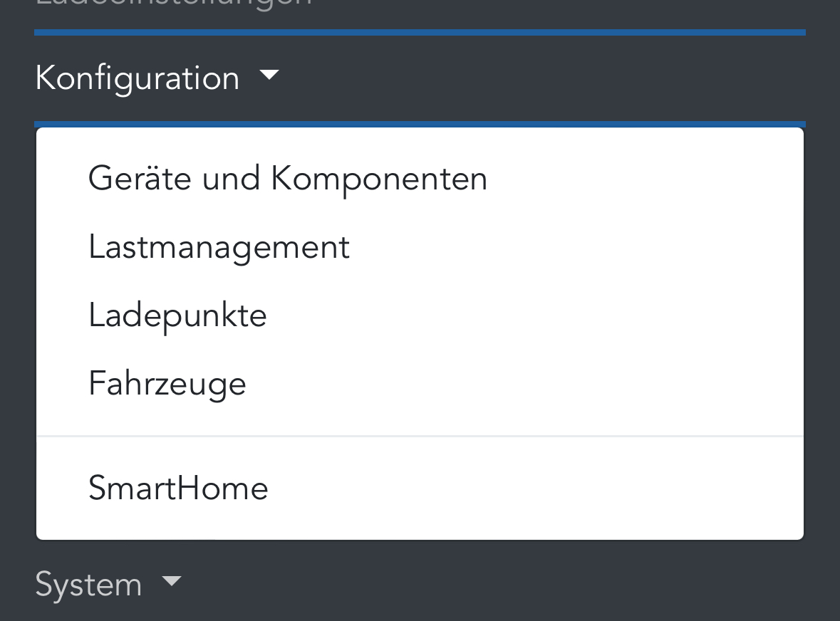Viewport: 840px width, 621px height.
Task: Expand the System menu arrow
Action: pyautogui.click(x=172, y=581)
